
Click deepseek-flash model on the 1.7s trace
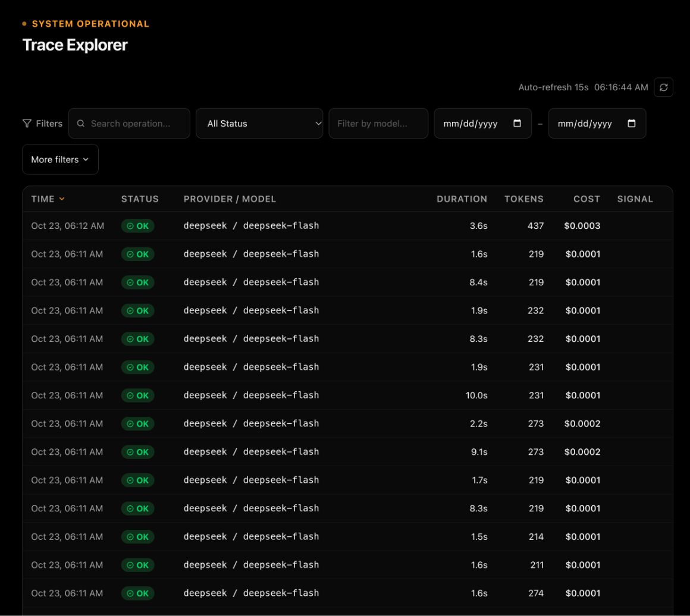click(281, 480)
